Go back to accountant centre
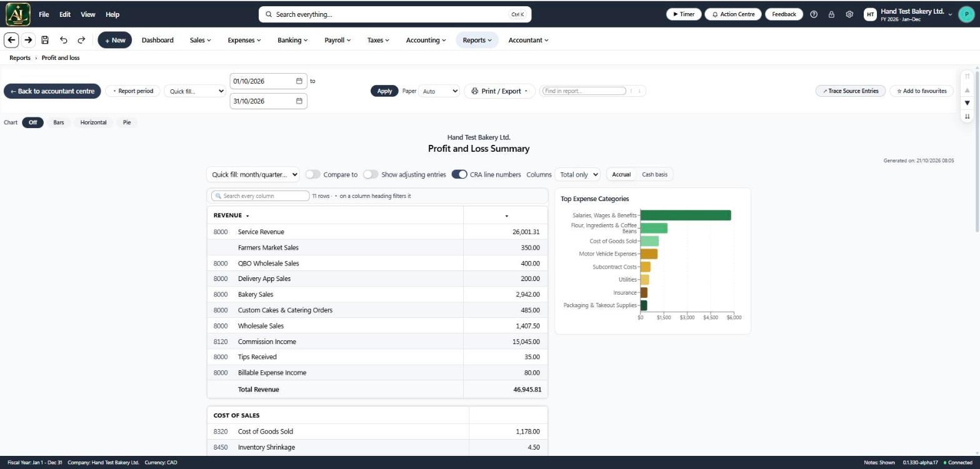This screenshot has width=980, height=469. point(52,91)
